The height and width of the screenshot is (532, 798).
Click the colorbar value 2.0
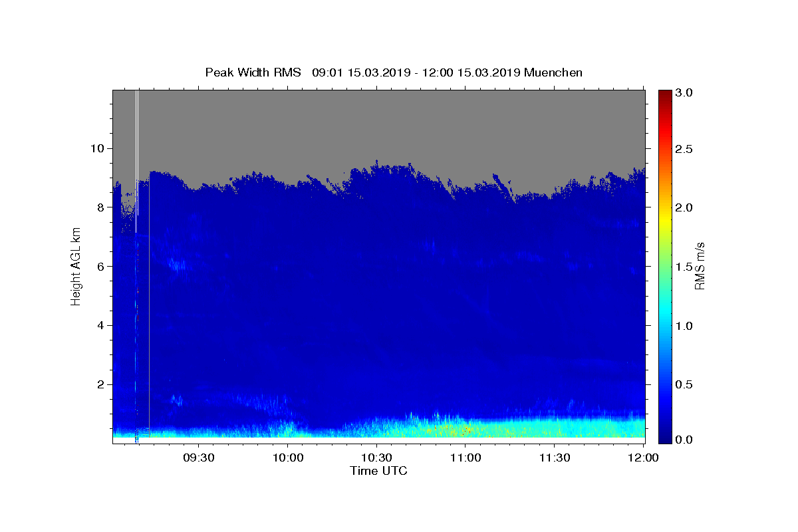(685, 207)
